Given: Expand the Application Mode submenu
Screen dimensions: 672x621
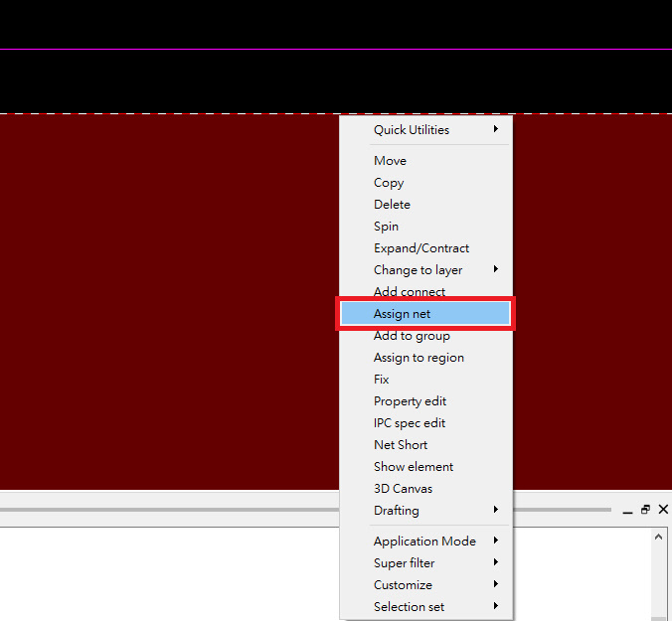Looking at the screenshot, I should [425, 541].
